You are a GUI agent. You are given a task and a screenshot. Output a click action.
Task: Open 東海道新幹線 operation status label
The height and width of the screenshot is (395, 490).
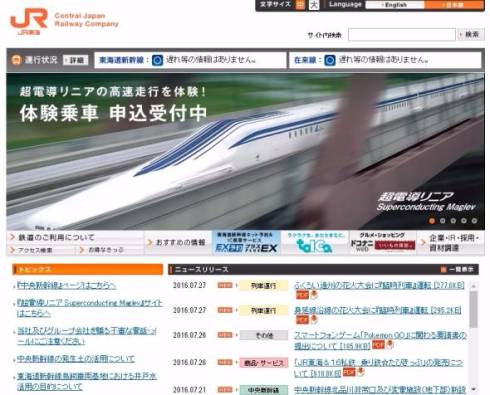pyautogui.click(x=121, y=60)
